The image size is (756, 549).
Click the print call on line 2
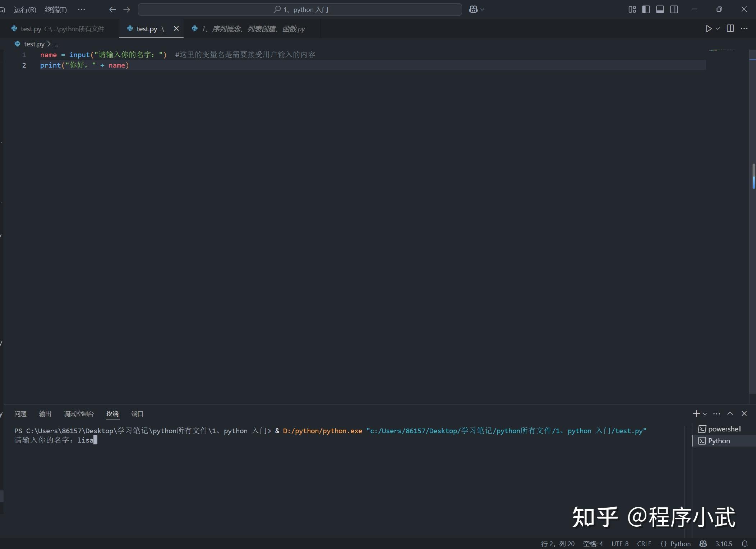coord(50,65)
